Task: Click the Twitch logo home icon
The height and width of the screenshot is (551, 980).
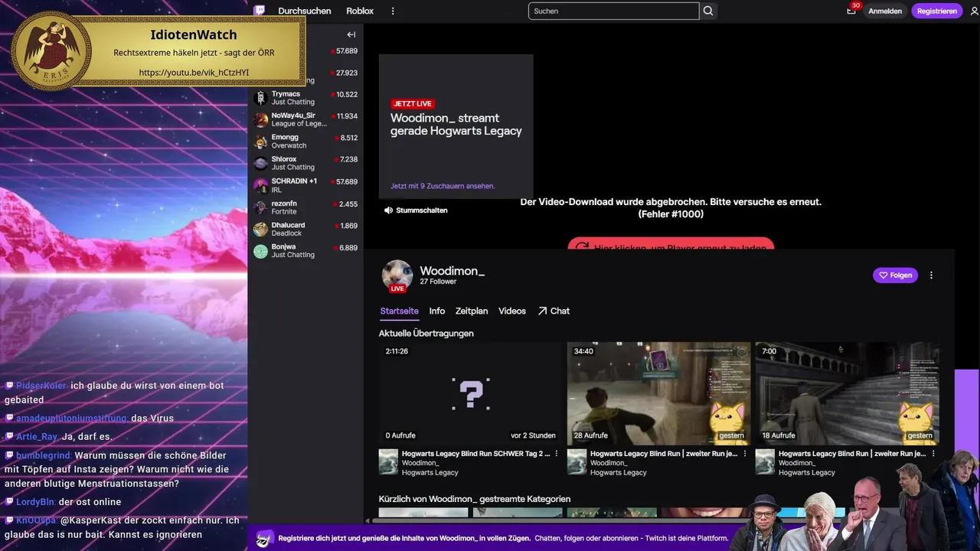Action: [x=260, y=11]
